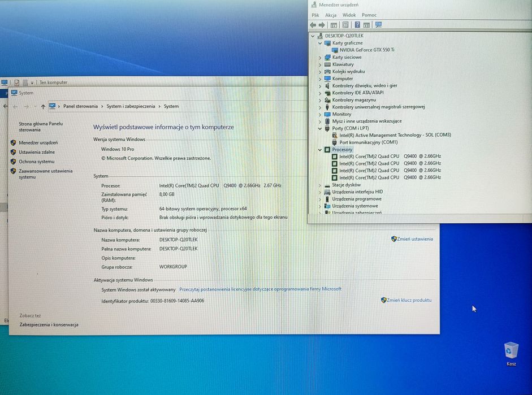Click product ID 00330-81609-14085-AA906 text

[x=178, y=301]
